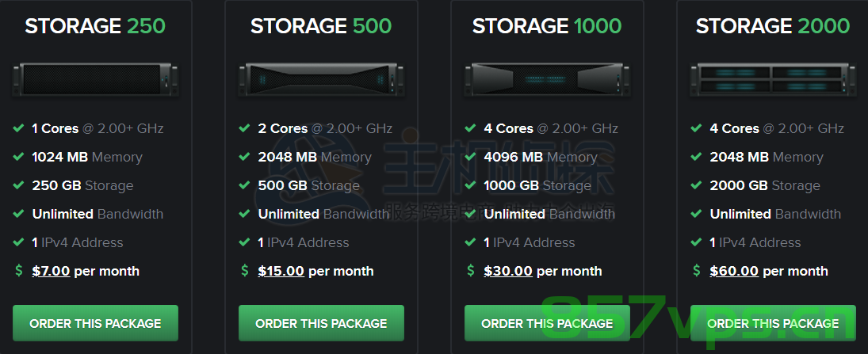Select the STORAGE 1000 heading
This screenshot has width=868, height=354.
coord(547,26)
